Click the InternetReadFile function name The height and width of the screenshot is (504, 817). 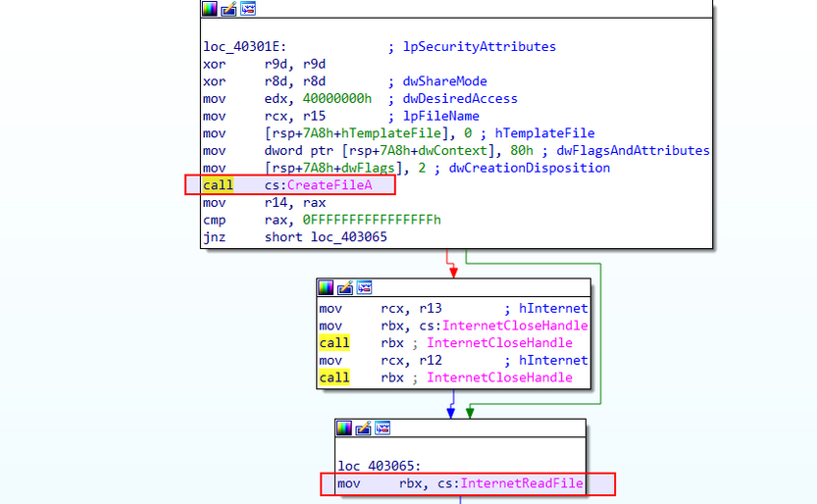[522, 483]
